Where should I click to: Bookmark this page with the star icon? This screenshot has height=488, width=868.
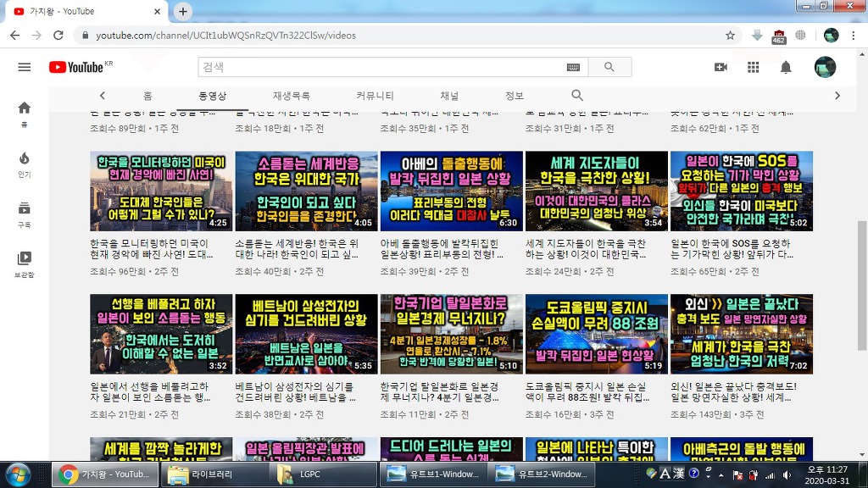pos(730,36)
